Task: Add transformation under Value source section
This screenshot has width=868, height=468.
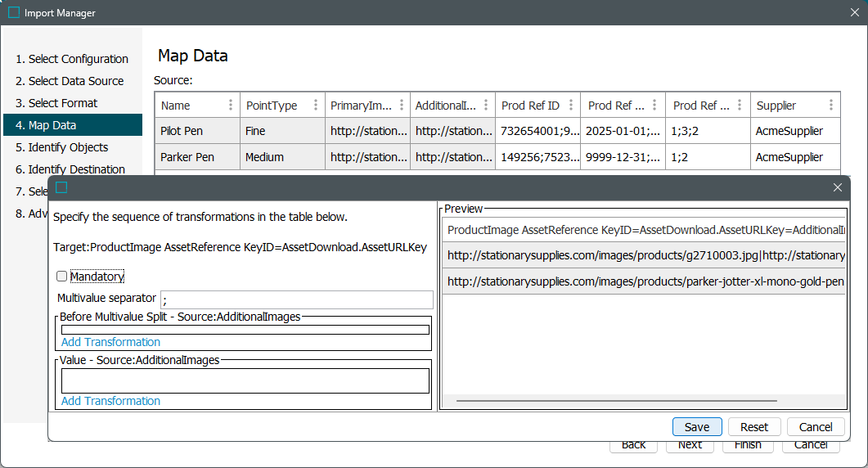Action: (110, 401)
